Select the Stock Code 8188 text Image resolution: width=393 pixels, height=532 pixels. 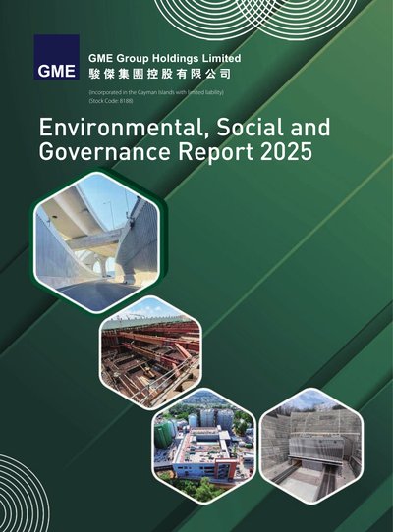(x=111, y=101)
